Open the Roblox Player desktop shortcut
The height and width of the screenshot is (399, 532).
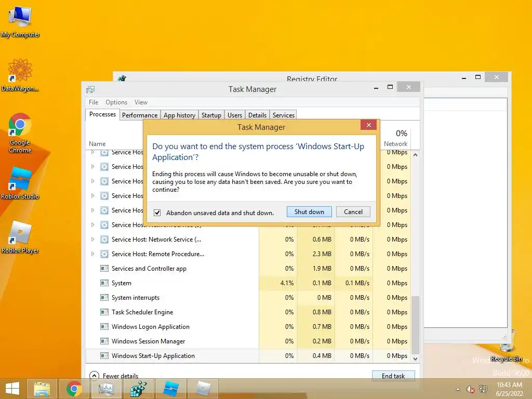point(20,237)
